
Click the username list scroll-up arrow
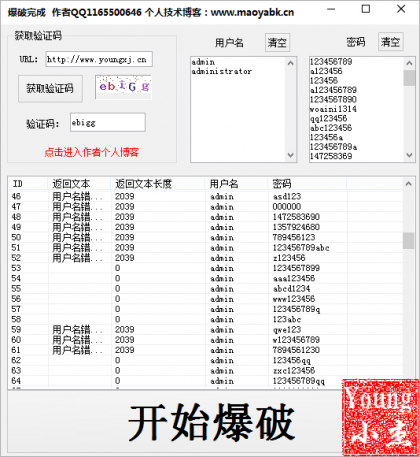pyautogui.click(x=291, y=63)
